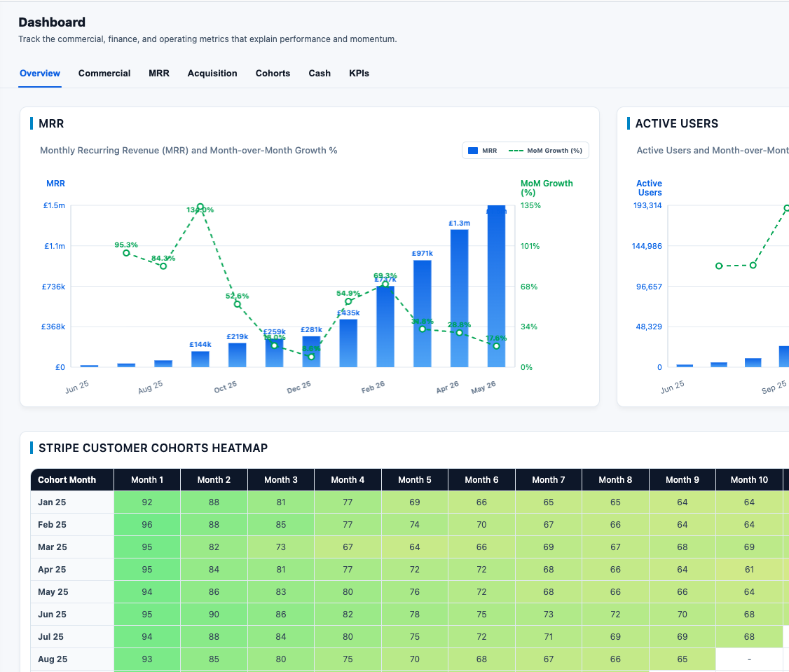Click the £435k MRR bar
The height and width of the screenshot is (672, 789).
pos(348,343)
